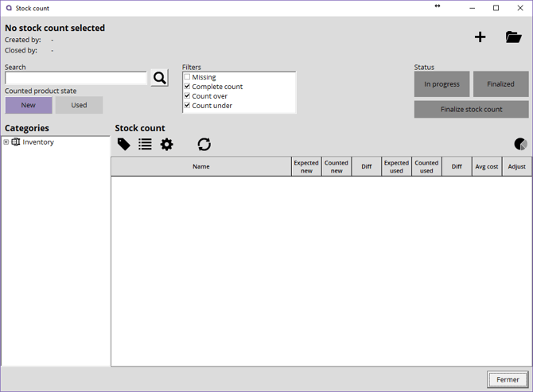Click the pie chart icon

tap(520, 144)
